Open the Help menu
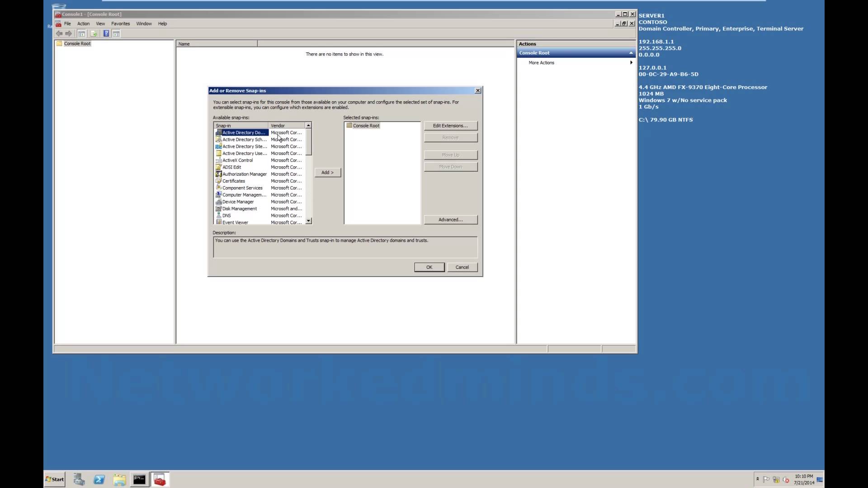The width and height of the screenshot is (868, 488). point(162,23)
